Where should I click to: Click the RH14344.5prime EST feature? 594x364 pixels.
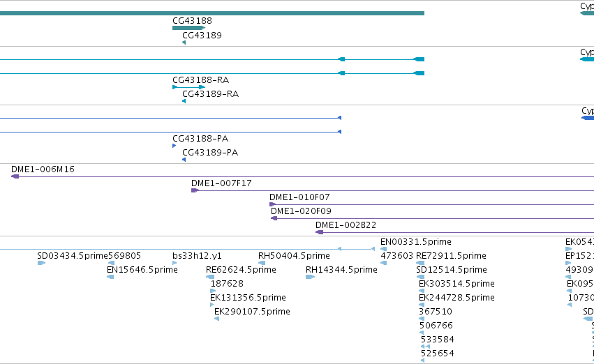tap(310, 277)
